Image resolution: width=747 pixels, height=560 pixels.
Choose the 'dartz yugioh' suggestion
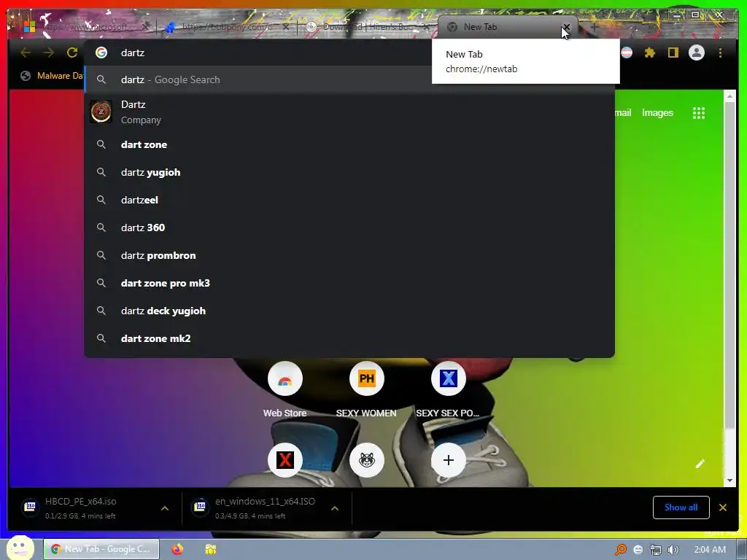point(349,172)
